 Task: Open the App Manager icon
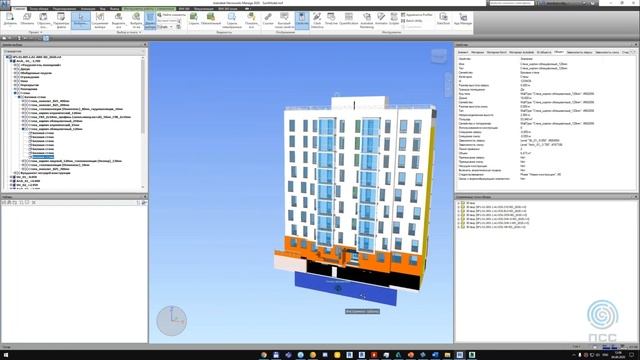click(463, 19)
